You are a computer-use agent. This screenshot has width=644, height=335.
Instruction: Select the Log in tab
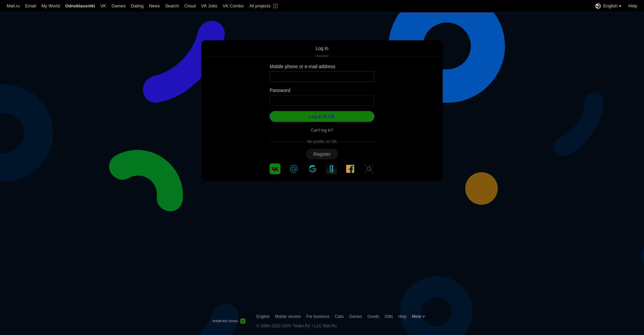322,48
